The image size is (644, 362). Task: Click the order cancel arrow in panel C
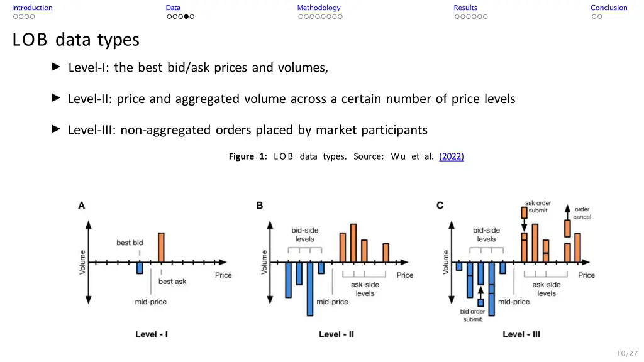coord(567,212)
